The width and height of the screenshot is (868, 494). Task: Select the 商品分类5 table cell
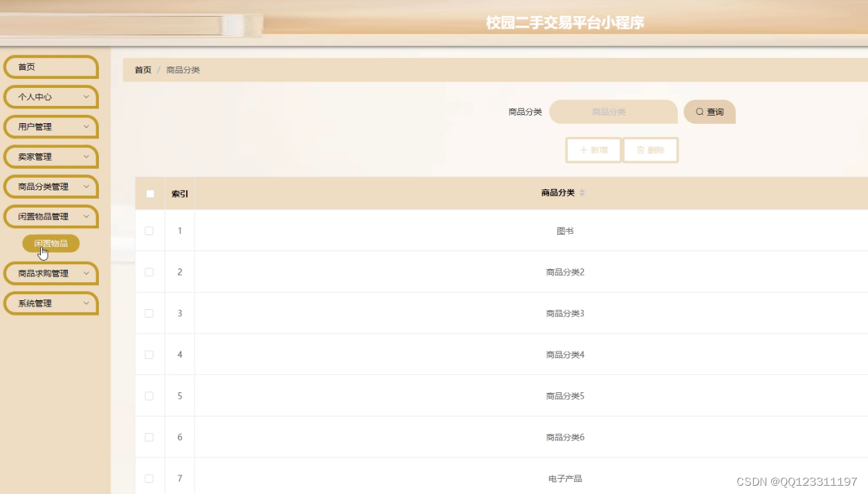click(565, 396)
